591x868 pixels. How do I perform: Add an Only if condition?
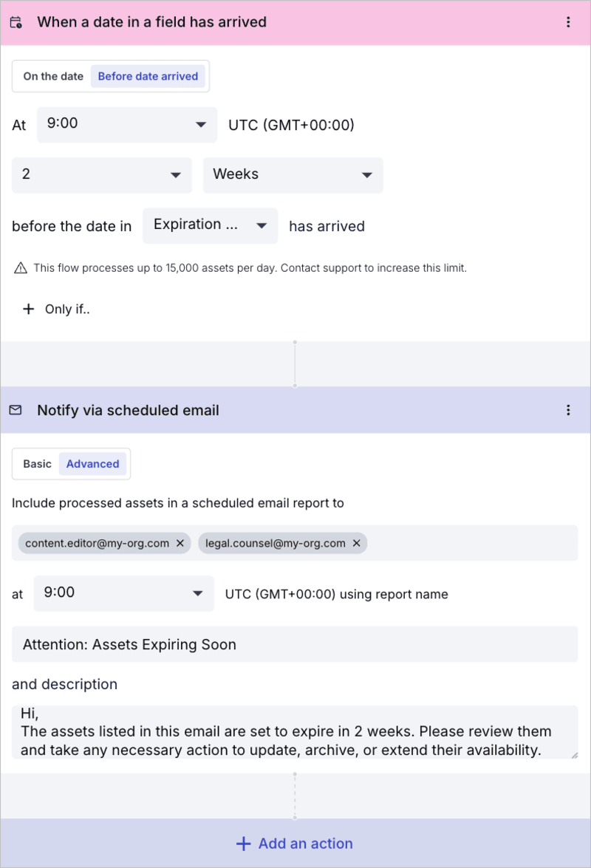56,309
